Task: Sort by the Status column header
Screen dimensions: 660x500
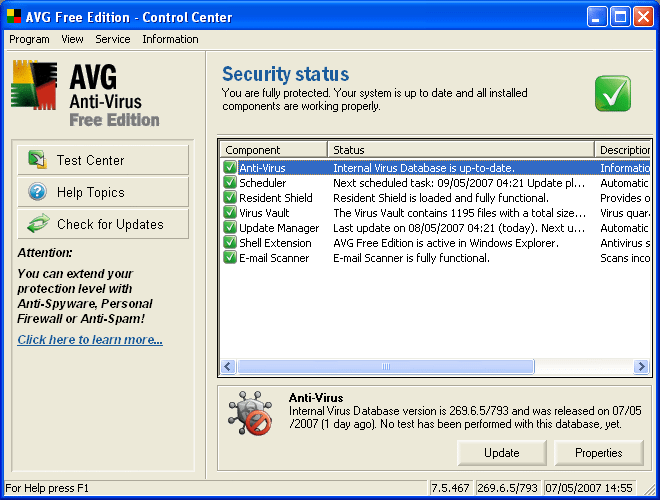Action: 461,150
